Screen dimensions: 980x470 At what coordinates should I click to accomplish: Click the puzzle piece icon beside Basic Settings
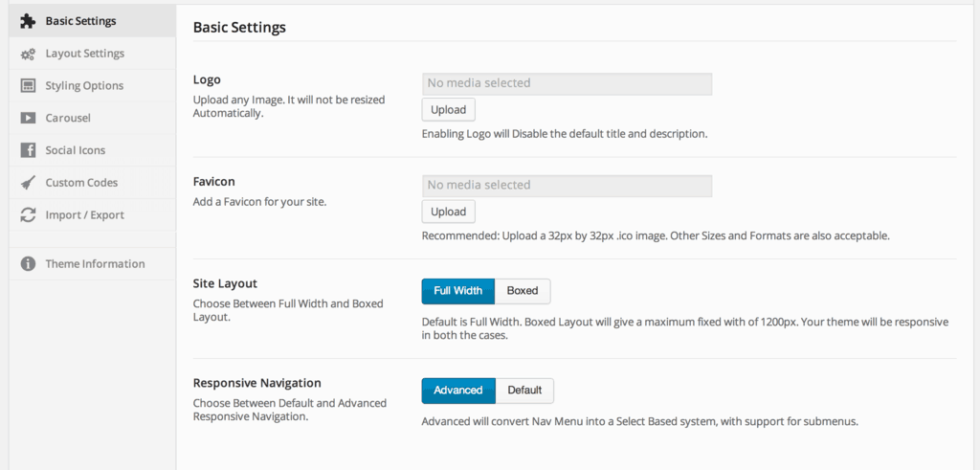pos(28,21)
